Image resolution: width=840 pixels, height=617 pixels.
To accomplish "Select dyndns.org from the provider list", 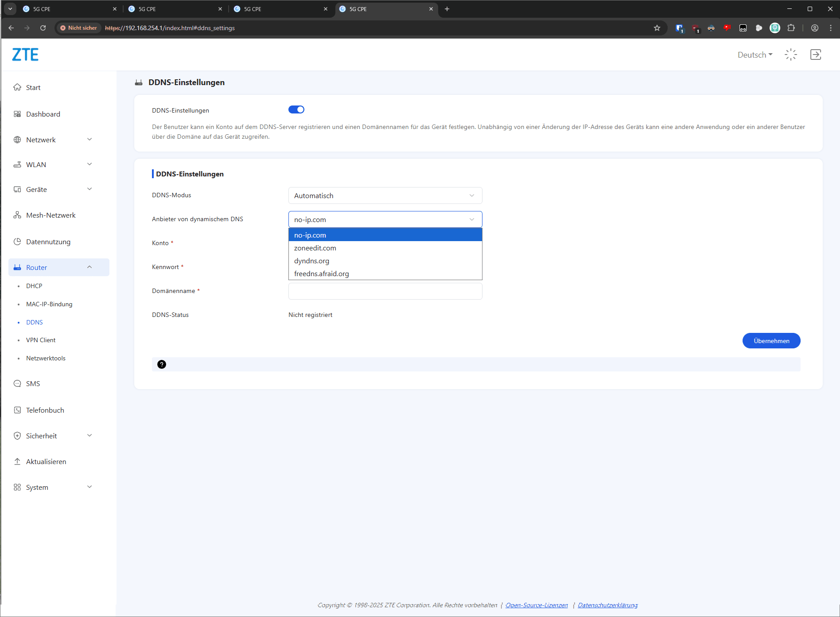I will [385, 261].
